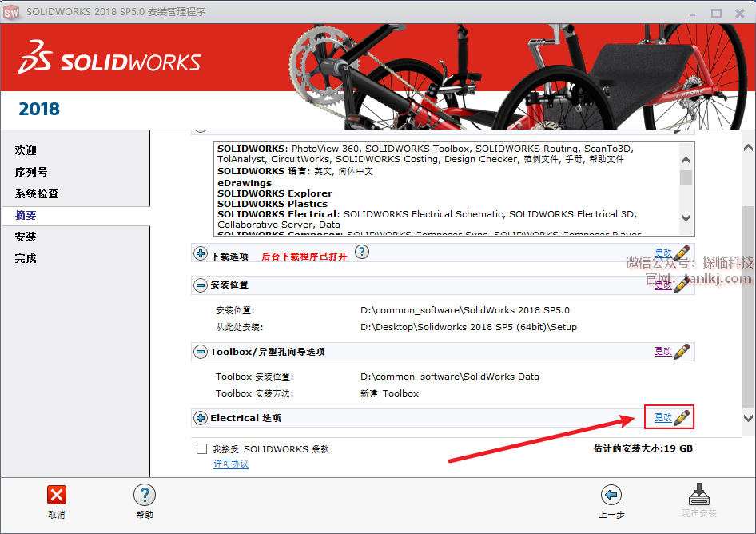This screenshot has width=756, height=534.
Task: Click main page scrollbar up arrow
Action: [748, 148]
